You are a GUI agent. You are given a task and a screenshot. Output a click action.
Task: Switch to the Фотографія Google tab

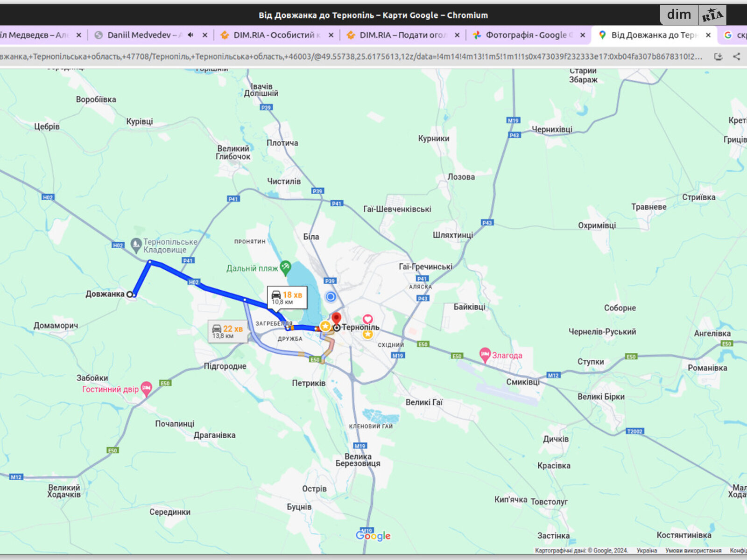point(529,35)
